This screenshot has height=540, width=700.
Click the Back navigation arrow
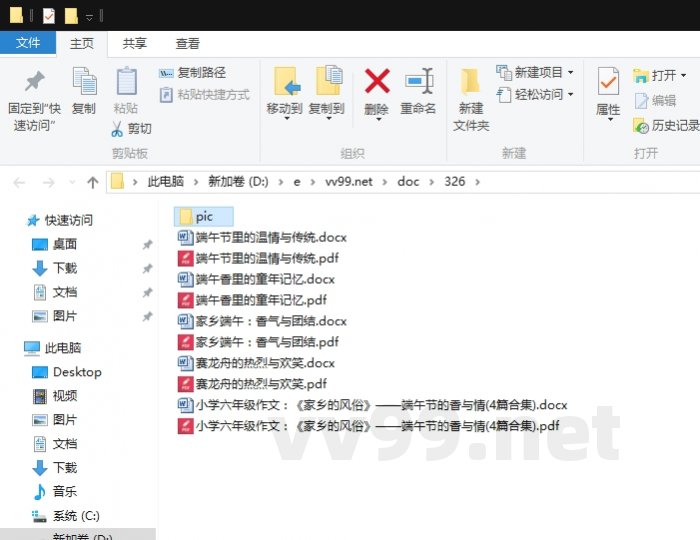click(19, 182)
